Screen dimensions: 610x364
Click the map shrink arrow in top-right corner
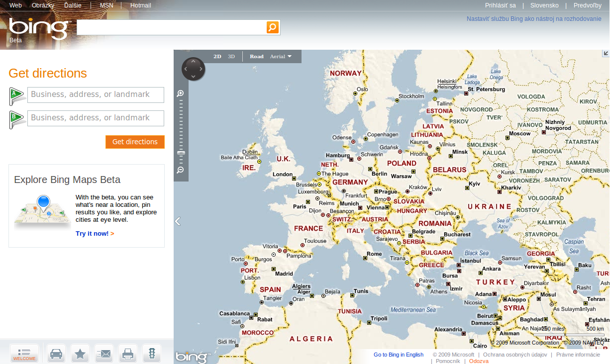pos(606,53)
